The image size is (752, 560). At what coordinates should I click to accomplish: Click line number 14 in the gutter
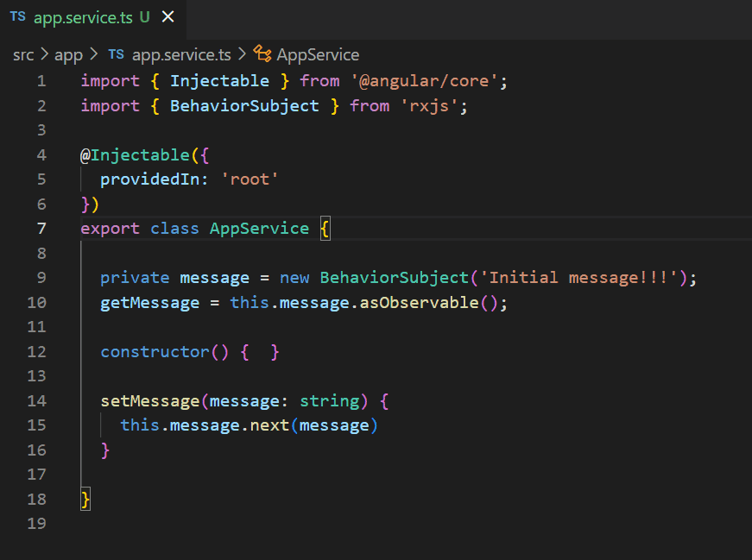(x=36, y=401)
